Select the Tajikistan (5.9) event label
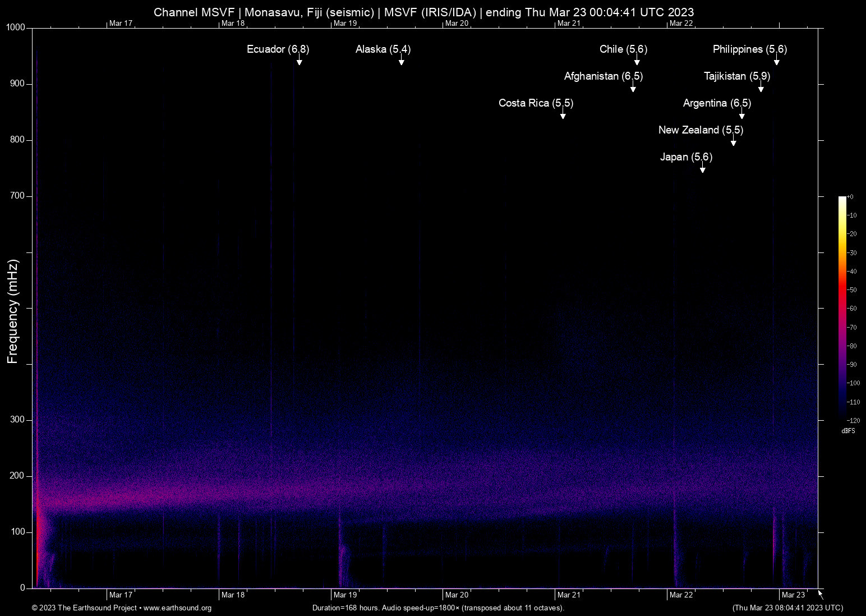The image size is (866, 616). tap(736, 76)
